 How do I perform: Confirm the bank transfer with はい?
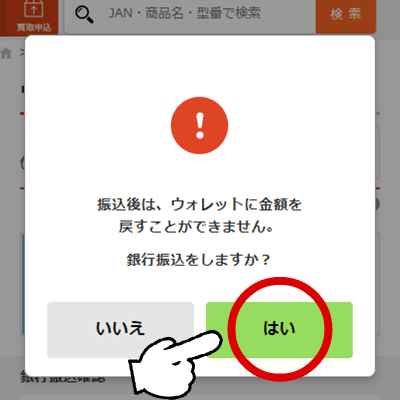click(279, 330)
